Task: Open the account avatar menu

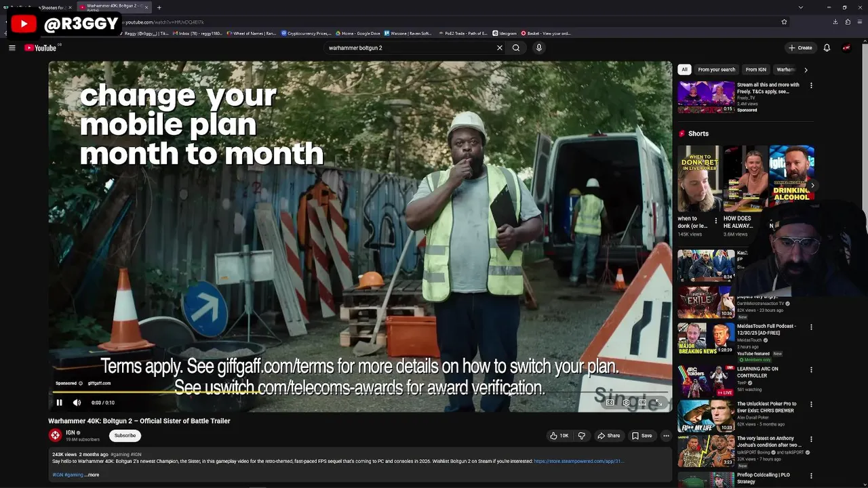Action: click(846, 47)
